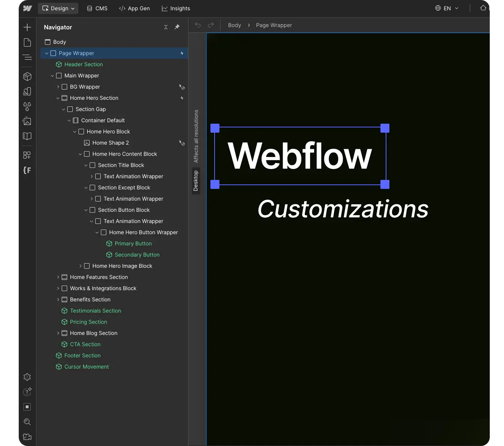Click the lightning icon on Home Hero Section row
Screen dimensions: 504x446
(182, 98)
